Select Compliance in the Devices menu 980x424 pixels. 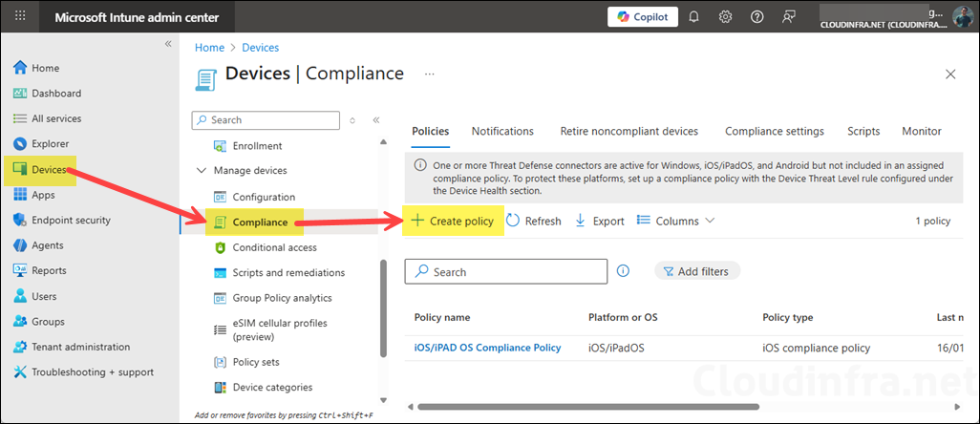pos(260,222)
